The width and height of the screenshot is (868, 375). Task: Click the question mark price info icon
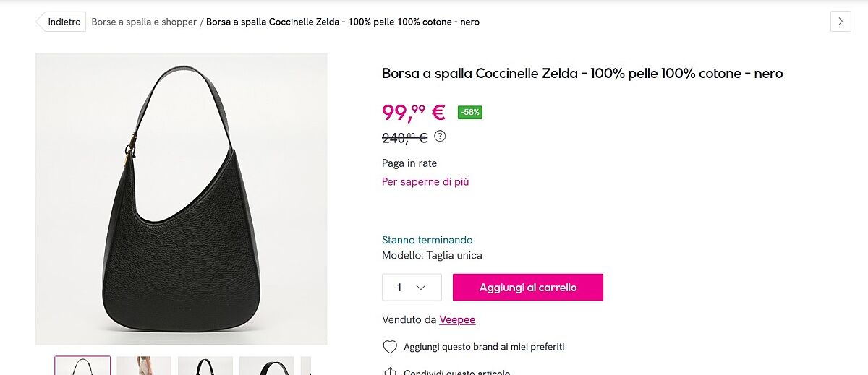point(440,136)
